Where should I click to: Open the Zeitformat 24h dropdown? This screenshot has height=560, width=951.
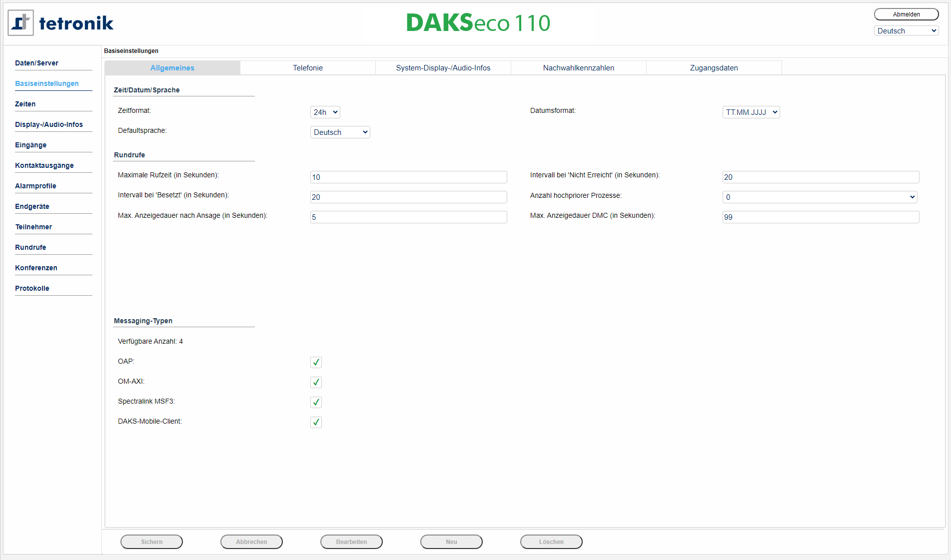(325, 112)
